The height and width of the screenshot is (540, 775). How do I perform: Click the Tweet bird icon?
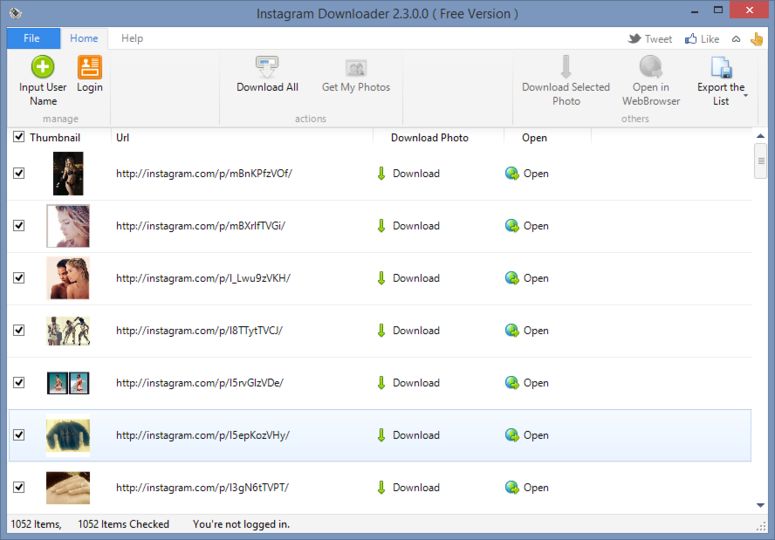point(635,39)
